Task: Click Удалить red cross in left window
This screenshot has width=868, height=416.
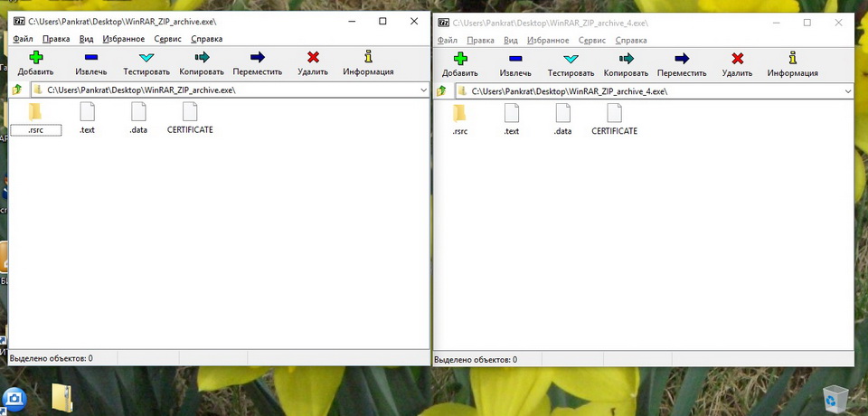Action: [313, 57]
